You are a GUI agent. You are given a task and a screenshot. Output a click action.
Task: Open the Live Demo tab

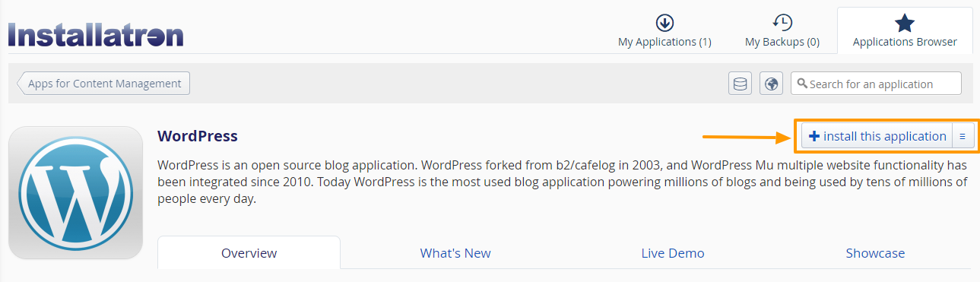[x=672, y=253]
